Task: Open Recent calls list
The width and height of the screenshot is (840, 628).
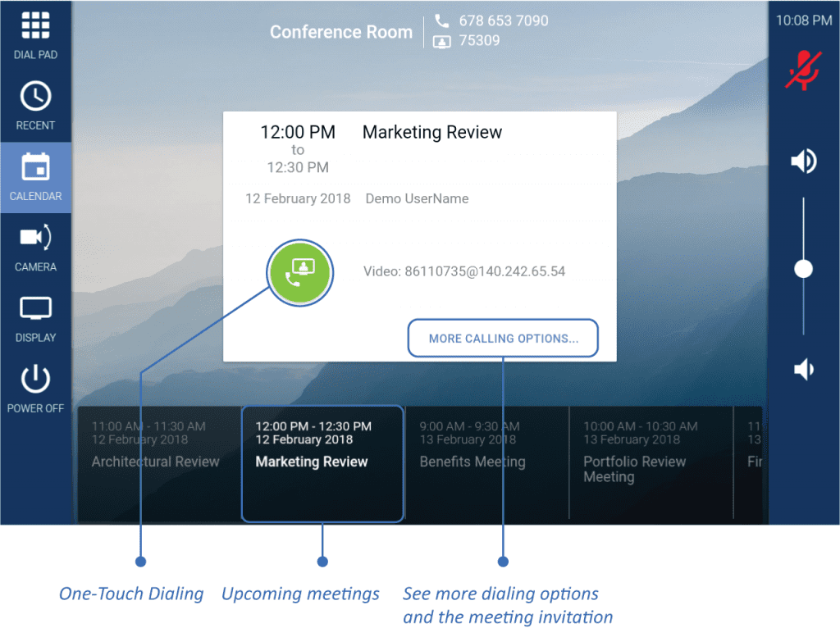Action: click(35, 107)
